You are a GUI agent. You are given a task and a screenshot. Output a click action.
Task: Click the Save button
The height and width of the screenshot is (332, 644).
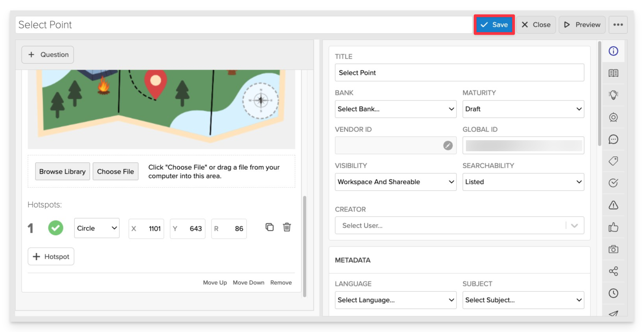(494, 24)
